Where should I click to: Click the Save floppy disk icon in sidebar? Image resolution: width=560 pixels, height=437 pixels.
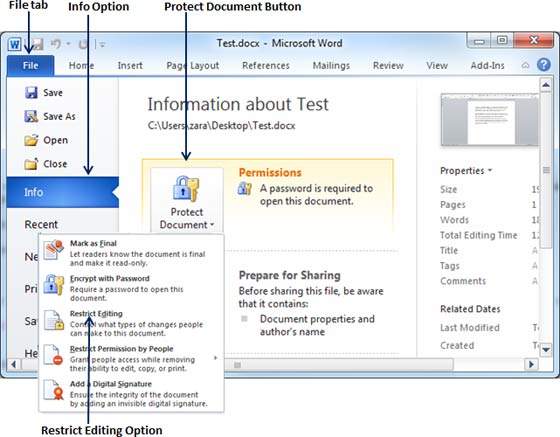click(31, 92)
